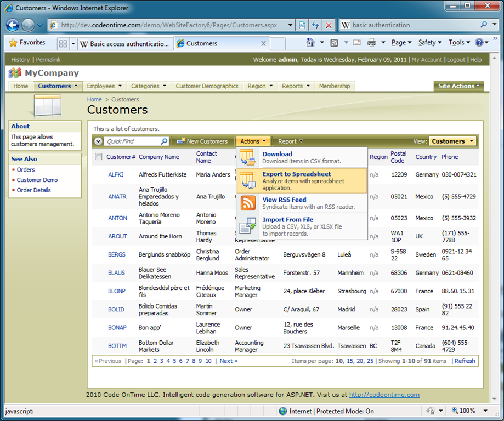Choose Download from Actions menu

pos(302,157)
